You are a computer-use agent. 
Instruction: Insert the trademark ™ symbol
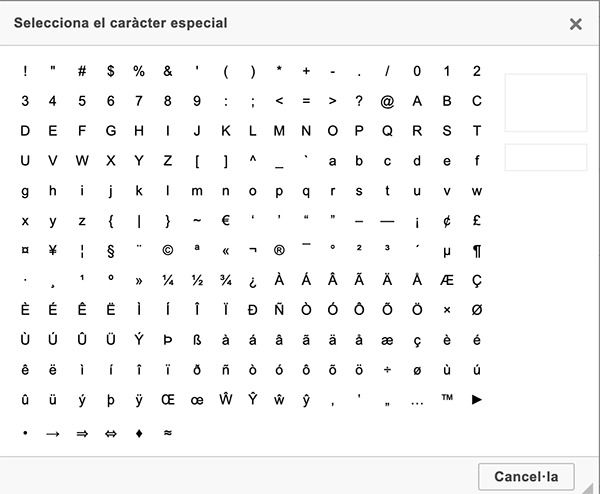coord(447,400)
